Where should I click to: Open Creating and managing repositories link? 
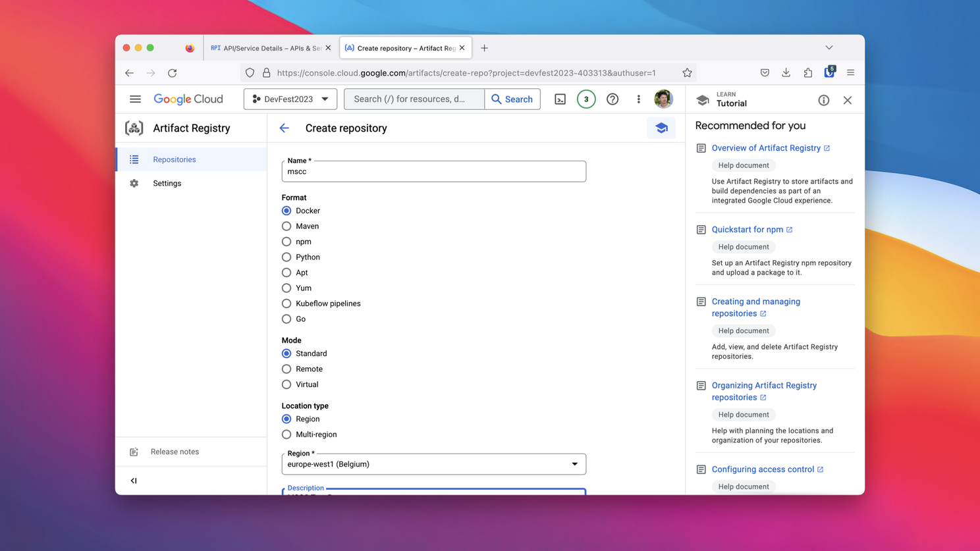pyautogui.click(x=756, y=307)
